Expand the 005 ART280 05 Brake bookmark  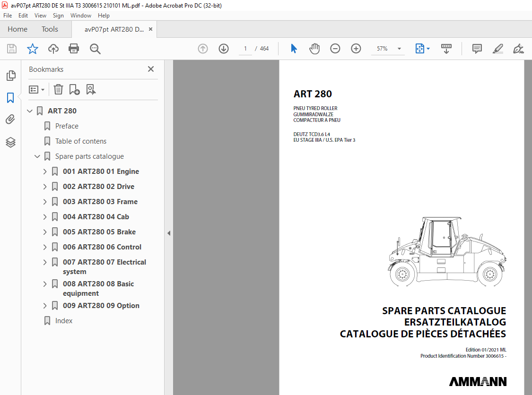click(45, 232)
